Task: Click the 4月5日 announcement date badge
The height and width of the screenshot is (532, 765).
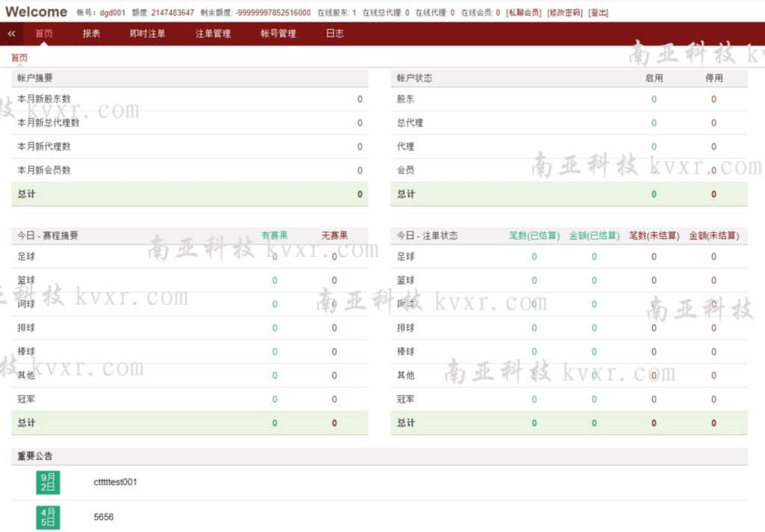Action: 48,517
